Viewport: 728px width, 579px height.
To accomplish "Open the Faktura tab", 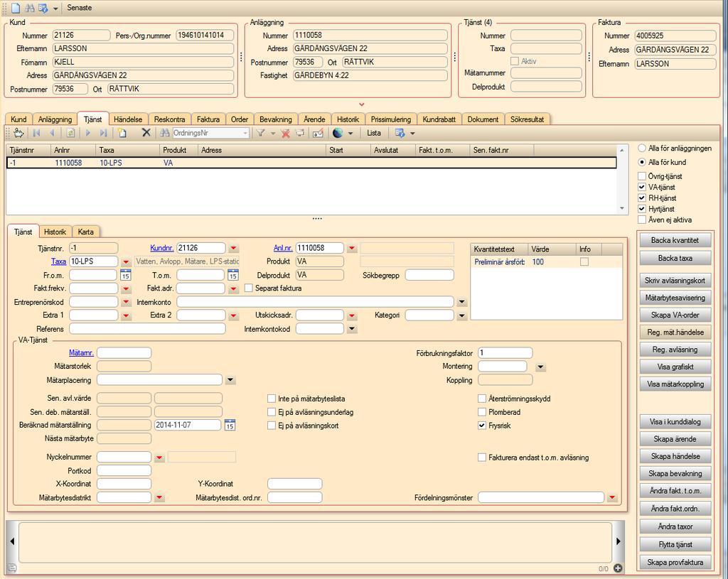I will [208, 119].
